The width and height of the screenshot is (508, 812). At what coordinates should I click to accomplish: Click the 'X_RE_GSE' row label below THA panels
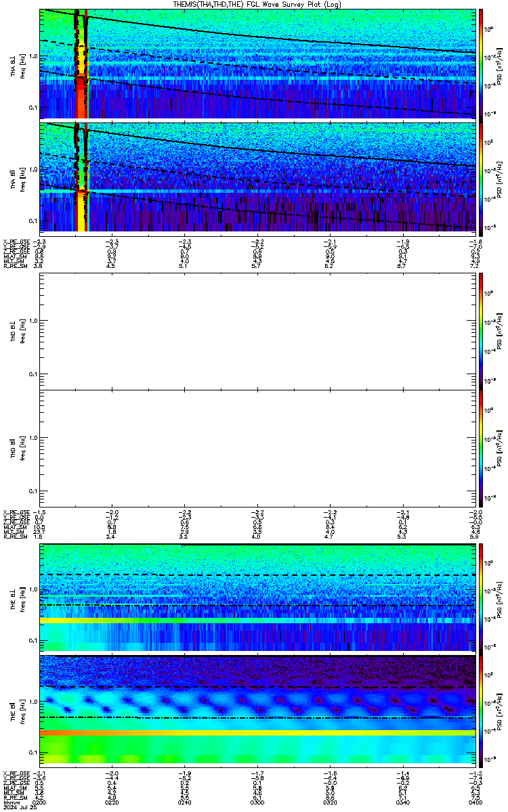[15, 242]
